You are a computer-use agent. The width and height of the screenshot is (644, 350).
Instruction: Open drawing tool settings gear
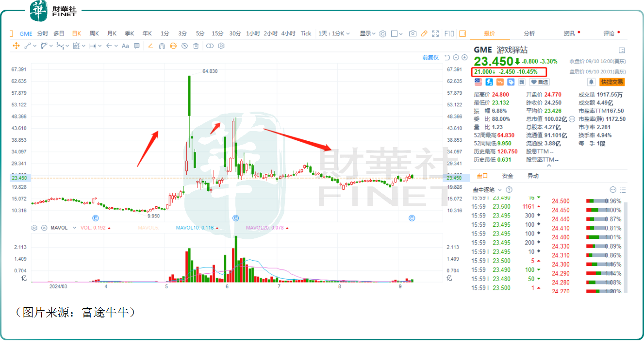(221, 46)
